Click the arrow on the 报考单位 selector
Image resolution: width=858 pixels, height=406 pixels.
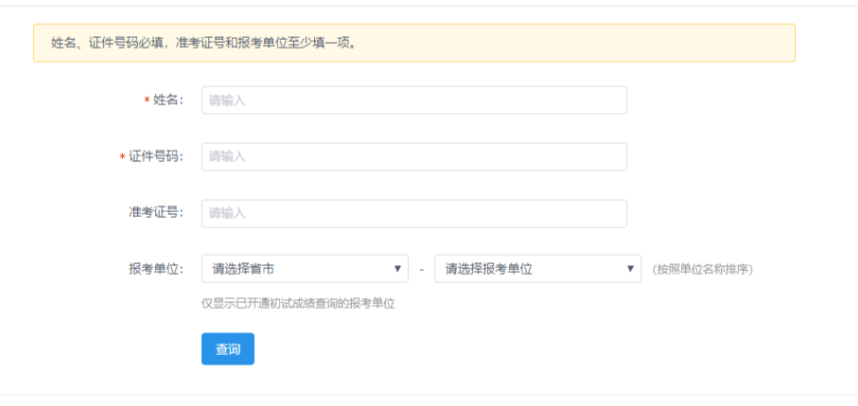point(631,269)
